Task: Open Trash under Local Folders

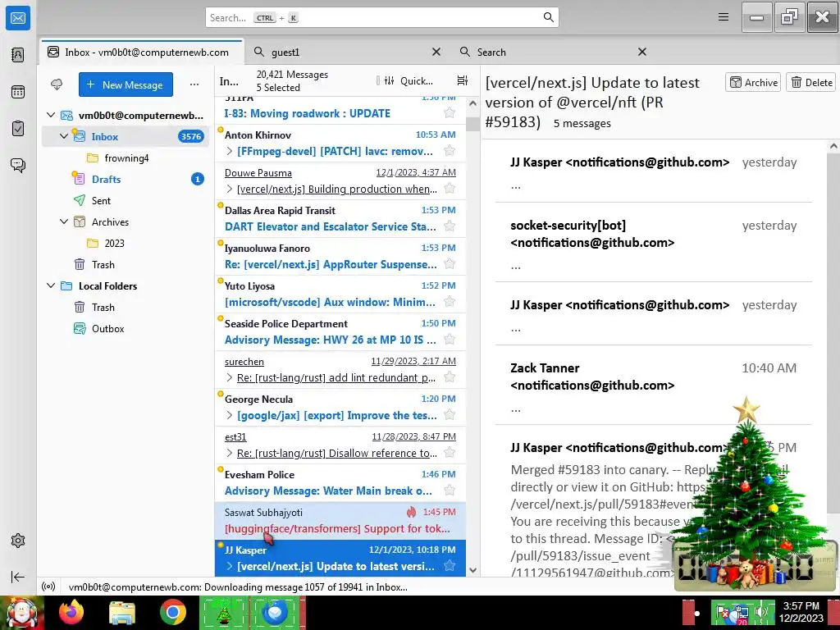Action: click(126, 308)
